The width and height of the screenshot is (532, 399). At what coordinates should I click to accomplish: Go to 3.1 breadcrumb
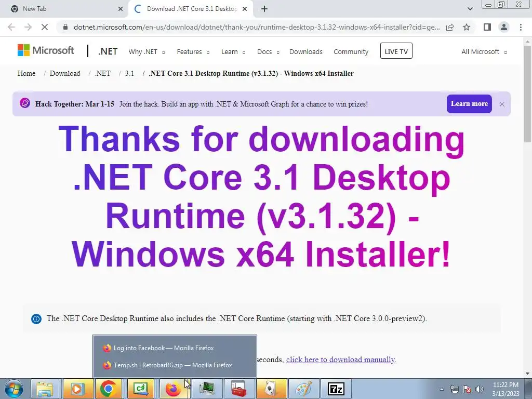coord(129,73)
